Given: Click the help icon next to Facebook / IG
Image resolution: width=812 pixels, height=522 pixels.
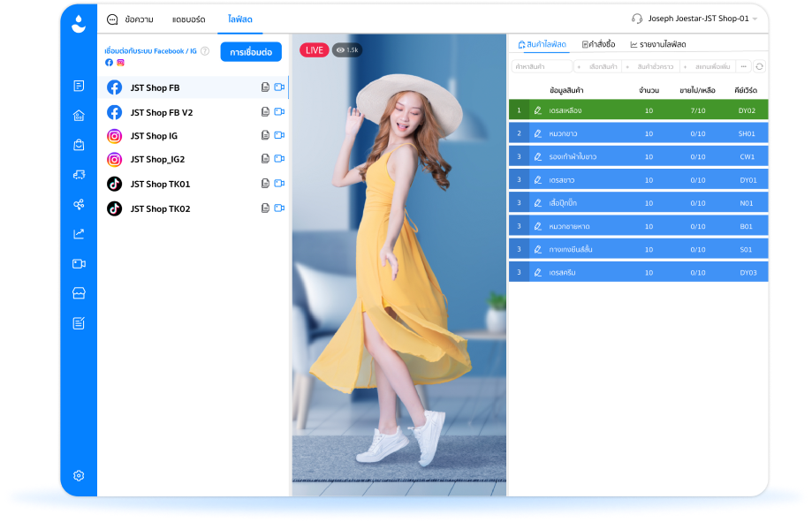Looking at the screenshot, I should tap(205, 50).
